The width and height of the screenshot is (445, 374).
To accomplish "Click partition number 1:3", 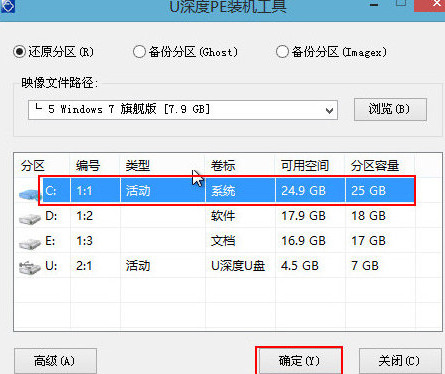I will click(84, 241).
